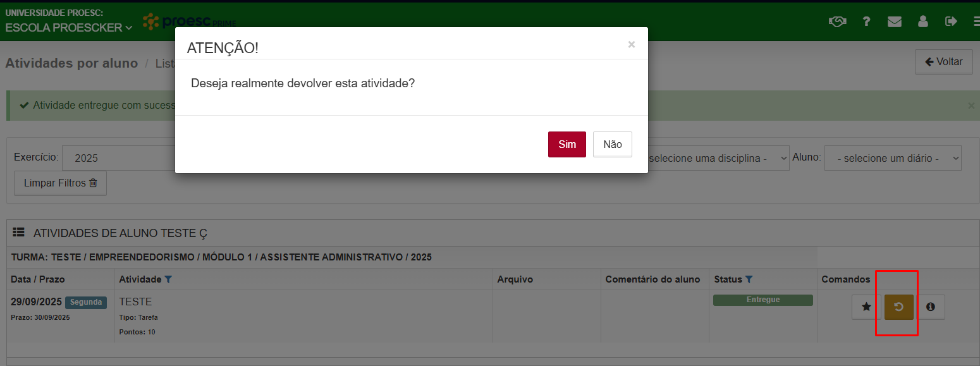Click the orange return activity icon
The height and width of the screenshot is (366, 980).
coord(898,307)
